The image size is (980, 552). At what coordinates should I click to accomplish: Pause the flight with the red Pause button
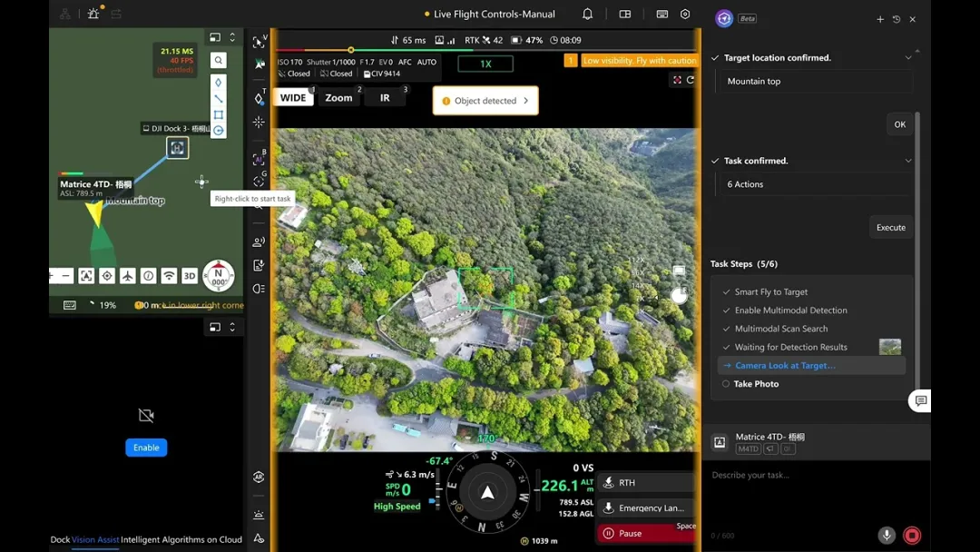(646, 533)
